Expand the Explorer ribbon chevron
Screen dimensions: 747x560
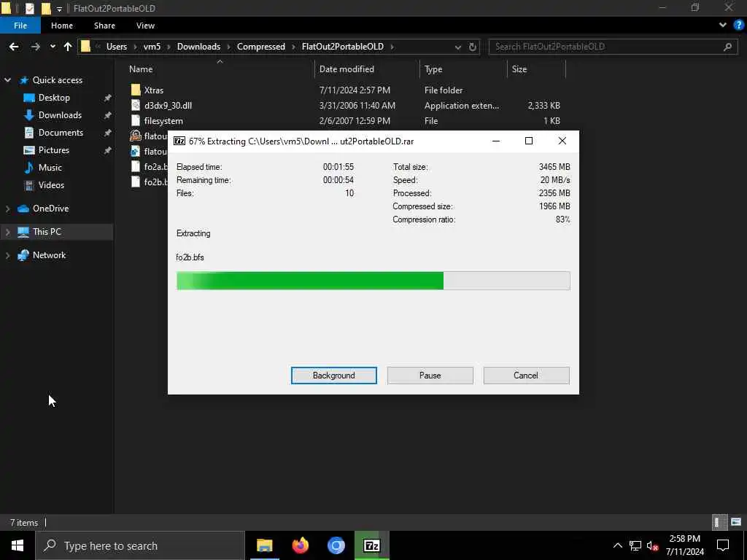[723, 26]
